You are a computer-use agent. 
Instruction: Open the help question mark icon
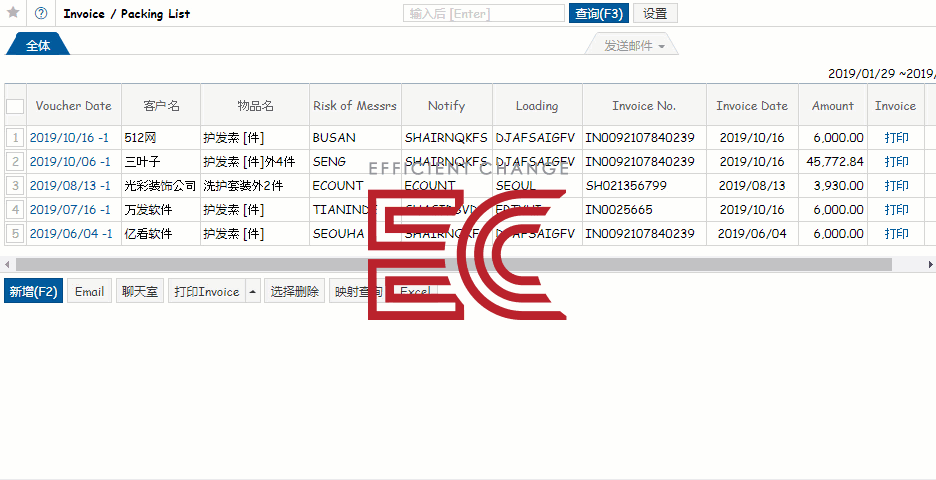tap(41, 13)
